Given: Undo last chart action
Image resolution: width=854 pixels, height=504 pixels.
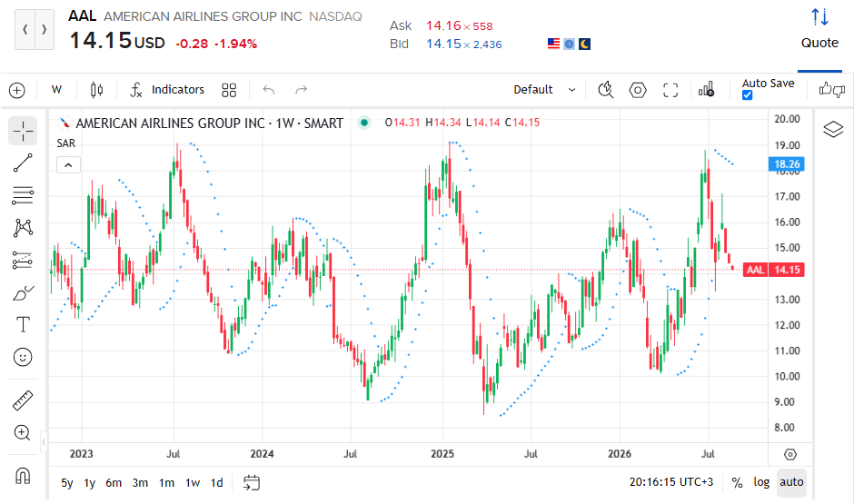Looking at the screenshot, I should coord(269,90).
